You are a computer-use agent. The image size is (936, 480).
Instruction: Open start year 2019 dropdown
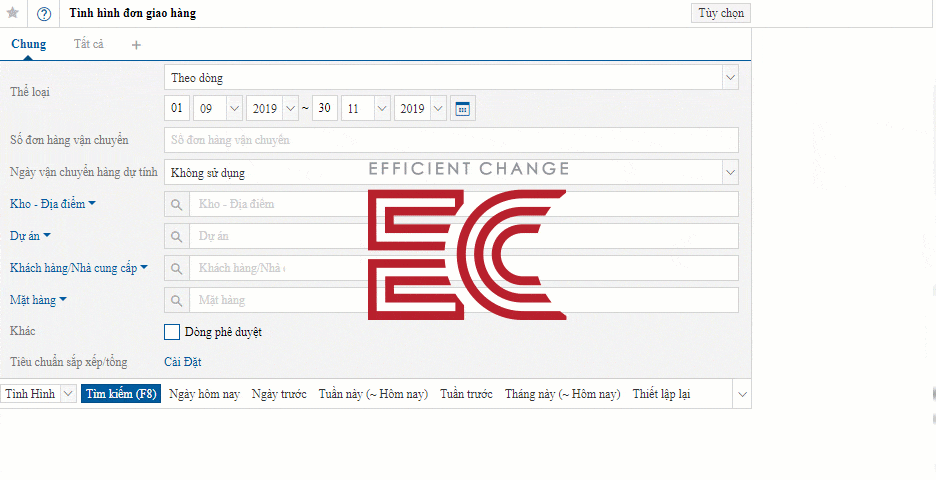(x=290, y=109)
